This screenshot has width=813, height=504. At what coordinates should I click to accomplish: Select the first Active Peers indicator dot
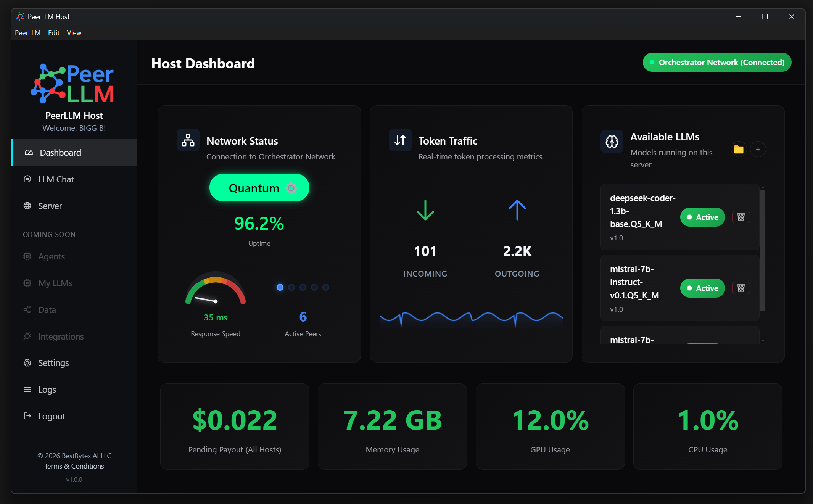[x=280, y=287]
